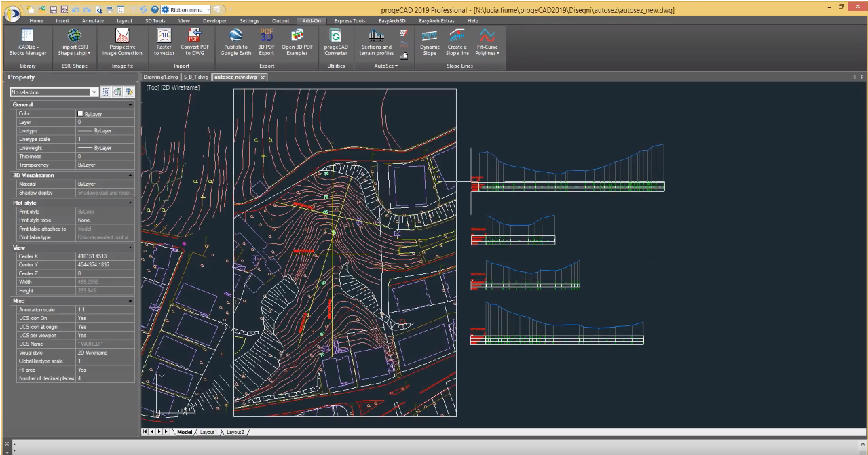Screen dimensions: 868x455
Task: Click the Linetype ByLayer value
Action: 105,131
